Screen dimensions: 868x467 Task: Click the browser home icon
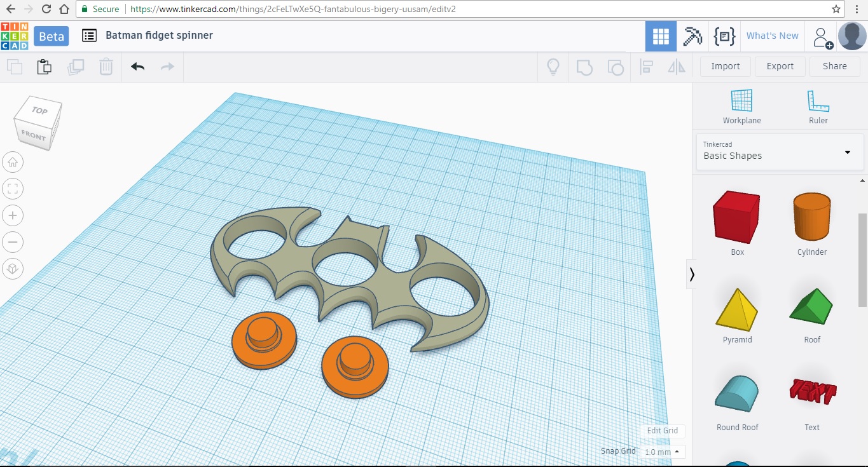[x=64, y=9]
